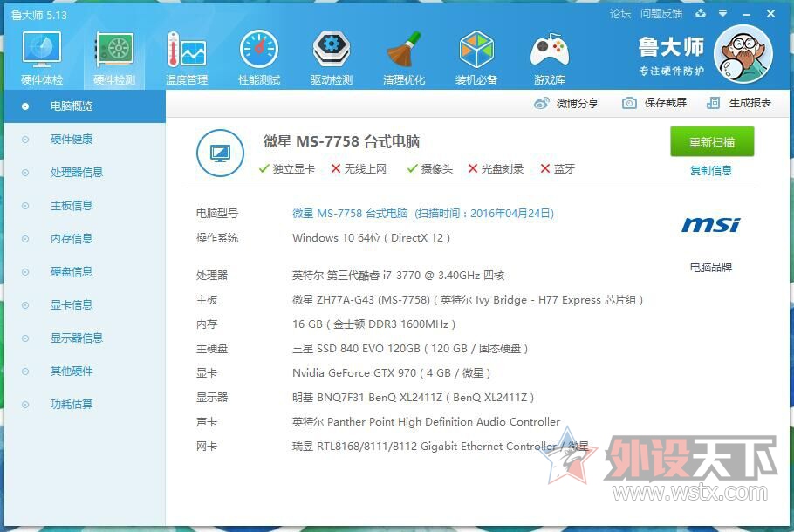Launch 性能测试 performance test
This screenshot has width=794, height=532.
click(259, 58)
